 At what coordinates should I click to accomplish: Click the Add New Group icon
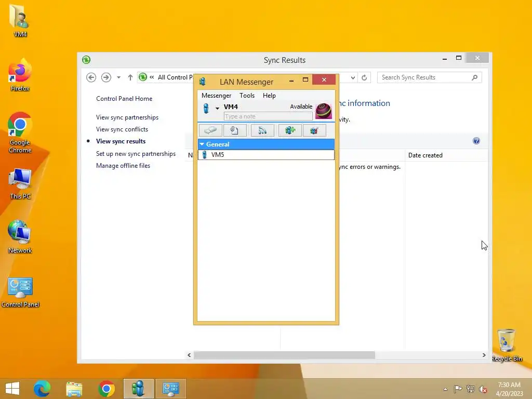tap(290, 130)
